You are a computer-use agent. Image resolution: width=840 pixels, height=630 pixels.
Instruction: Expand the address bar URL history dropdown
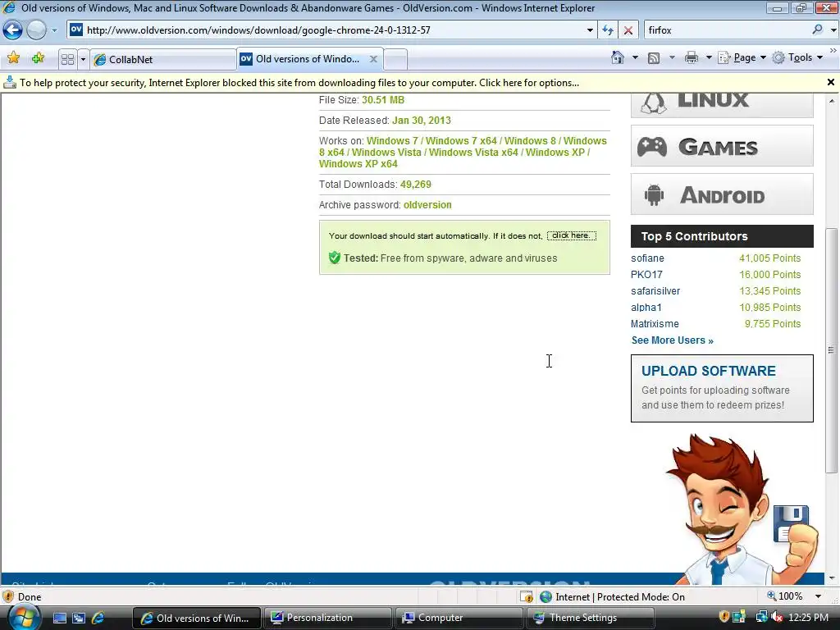[590, 30]
